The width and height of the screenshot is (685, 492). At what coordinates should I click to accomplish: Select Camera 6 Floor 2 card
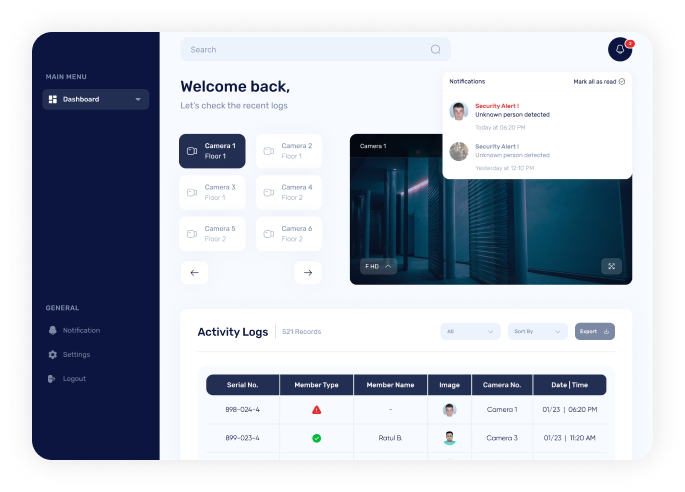(x=288, y=234)
